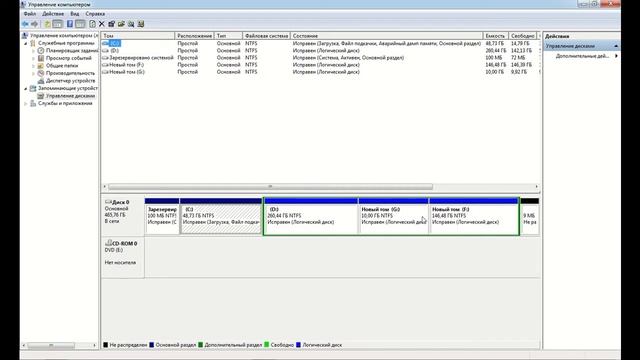Viewport: 640px width, 360px height.
Task: Click the Forward arrow in the toolbar
Action: tap(35, 24)
